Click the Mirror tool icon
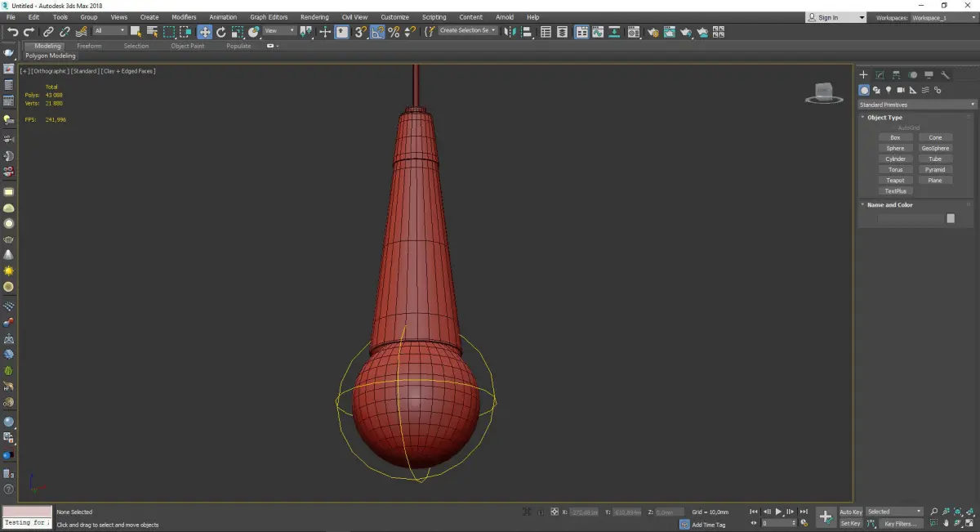The image size is (980, 532). pyautogui.click(x=510, y=32)
